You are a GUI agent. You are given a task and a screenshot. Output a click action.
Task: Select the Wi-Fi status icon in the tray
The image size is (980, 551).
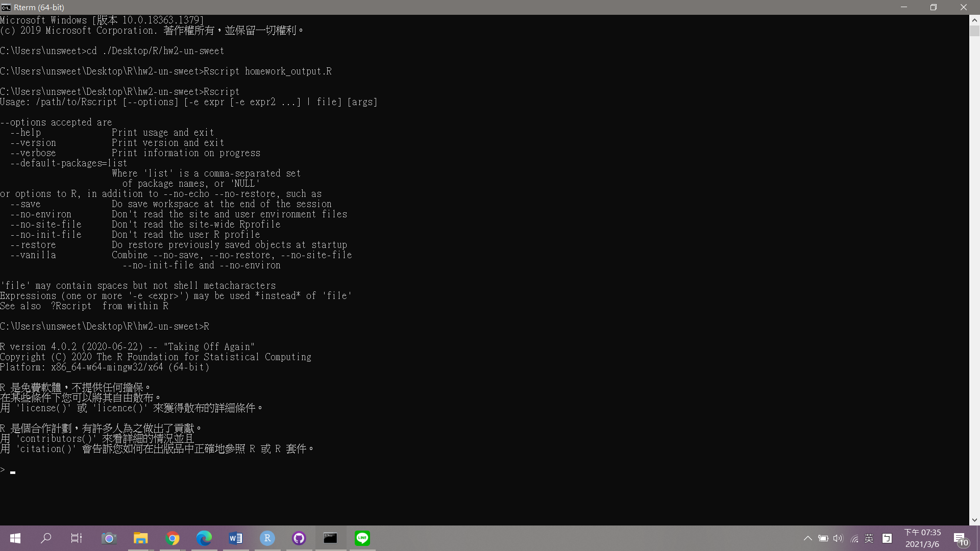coord(854,538)
